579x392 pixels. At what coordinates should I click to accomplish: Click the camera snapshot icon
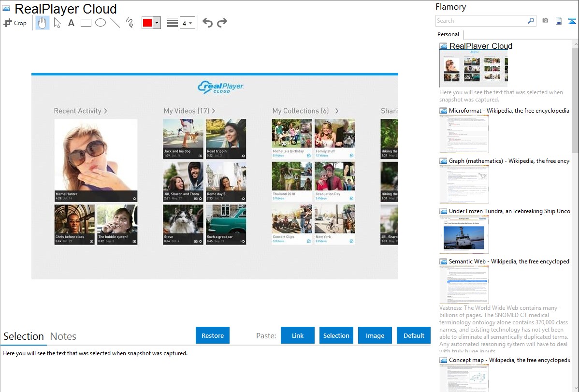coord(545,21)
